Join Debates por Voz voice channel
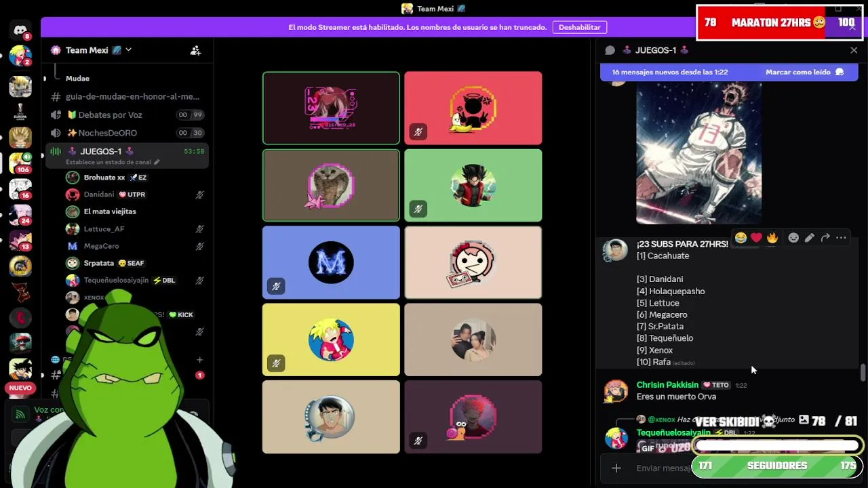 point(127,115)
